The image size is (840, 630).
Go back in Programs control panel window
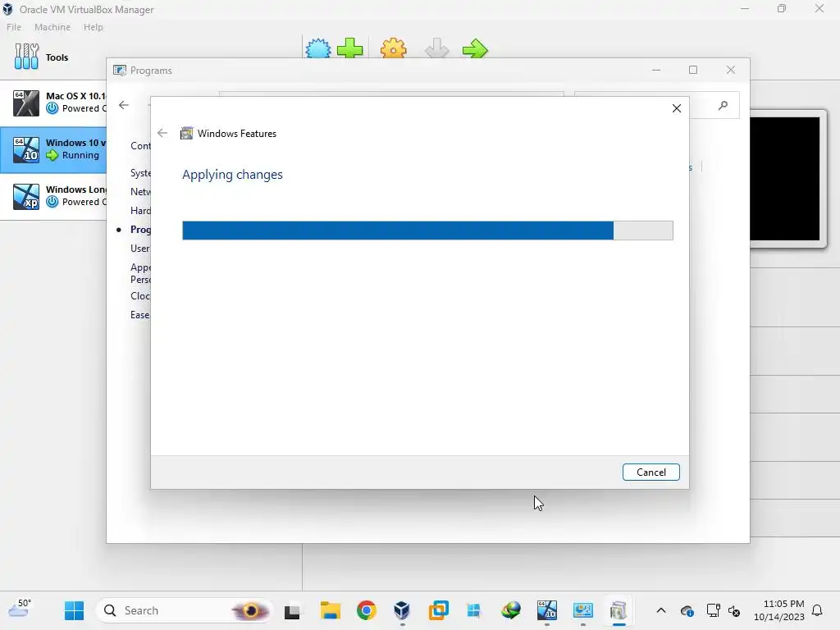click(x=124, y=105)
